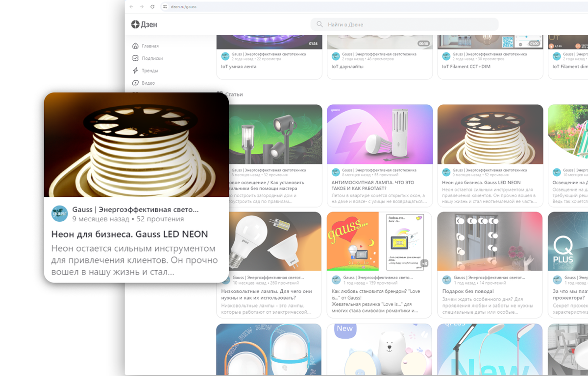Open the anti-mosquito lamp article image
Viewport: 588px width, 376px height.
pyautogui.click(x=380, y=135)
